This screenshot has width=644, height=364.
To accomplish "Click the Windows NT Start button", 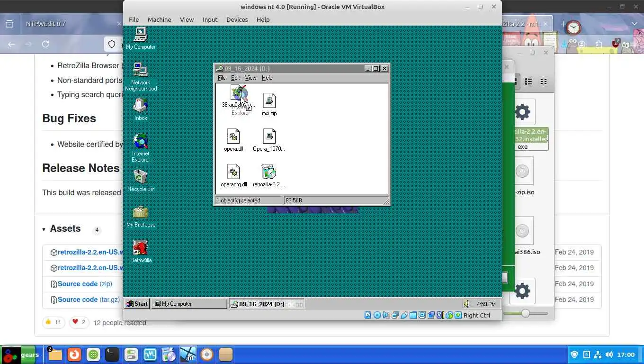I will coord(137,304).
